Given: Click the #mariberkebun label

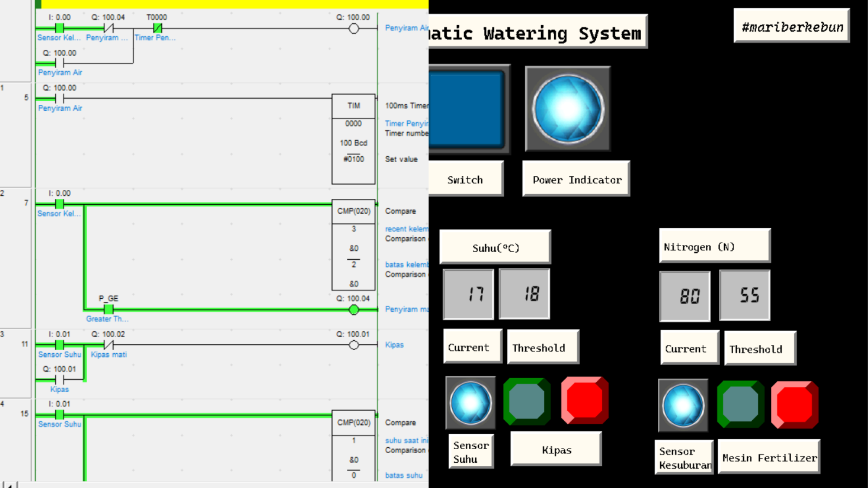Looking at the screenshot, I should [792, 27].
